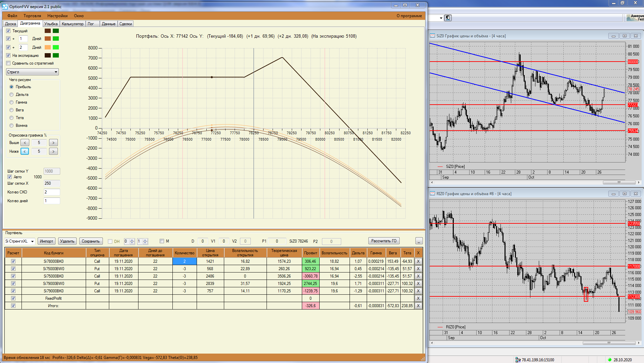
Task: Click the person icon button in right toolbar
Action: pos(448,18)
